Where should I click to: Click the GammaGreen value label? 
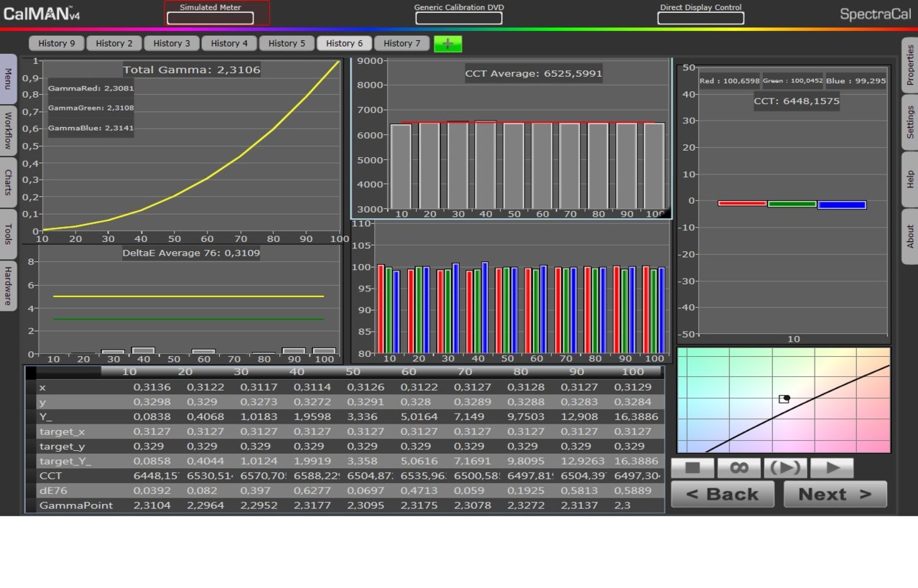tap(91, 108)
